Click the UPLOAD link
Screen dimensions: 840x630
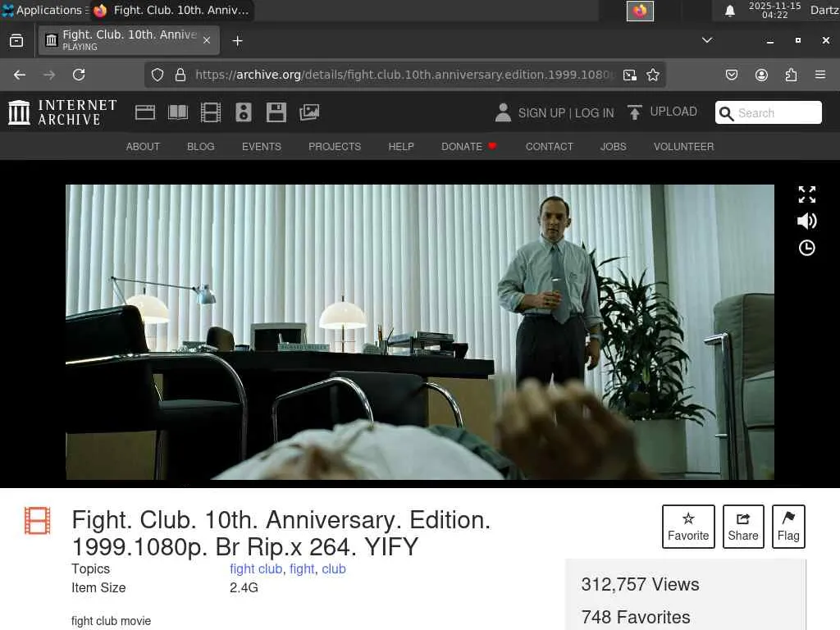(x=673, y=112)
